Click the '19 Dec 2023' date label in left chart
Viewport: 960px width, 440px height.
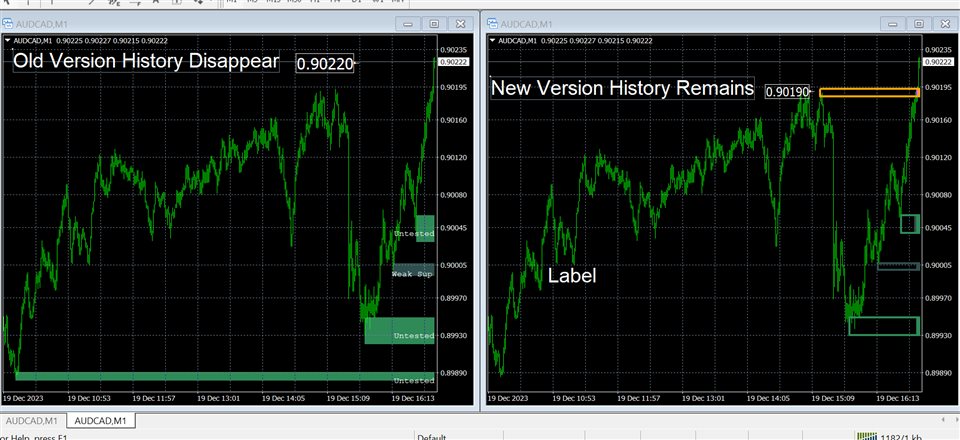(x=24, y=398)
